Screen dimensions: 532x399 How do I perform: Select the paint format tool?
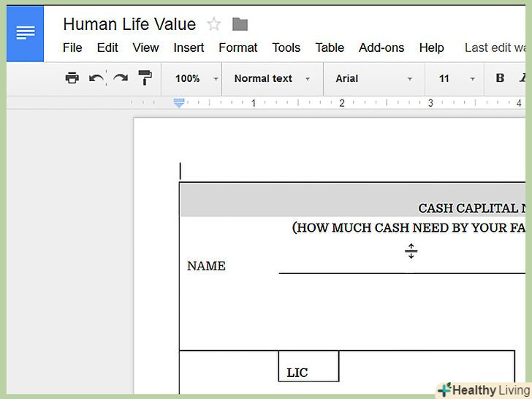pos(145,78)
